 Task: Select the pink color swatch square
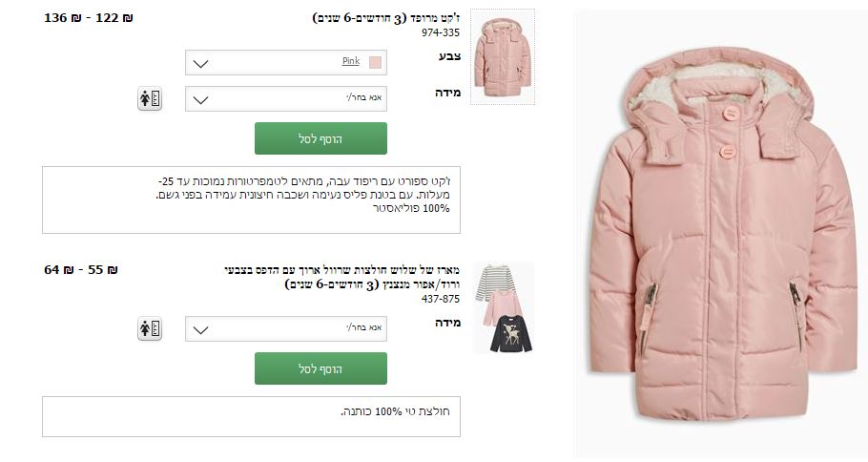click(x=375, y=62)
